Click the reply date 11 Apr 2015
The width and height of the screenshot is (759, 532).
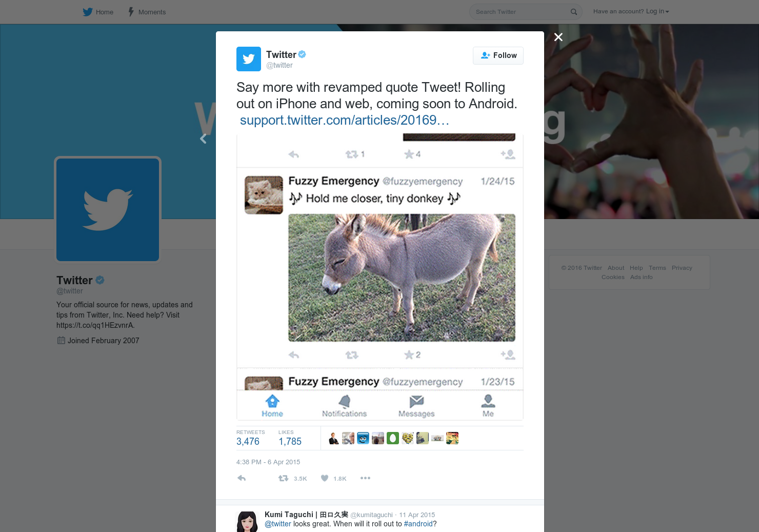[417, 515]
